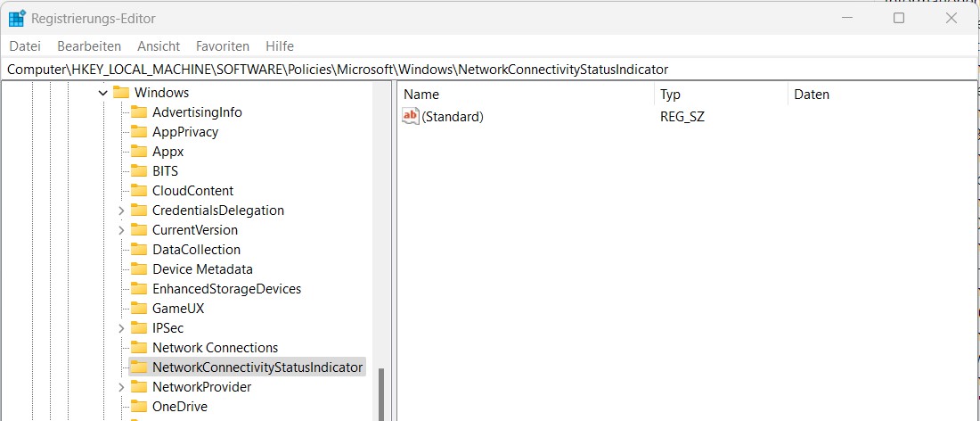This screenshot has height=421, width=980.
Task: Click the NetworkConnectivityStatusIndicator folder icon
Action: pyautogui.click(x=139, y=367)
